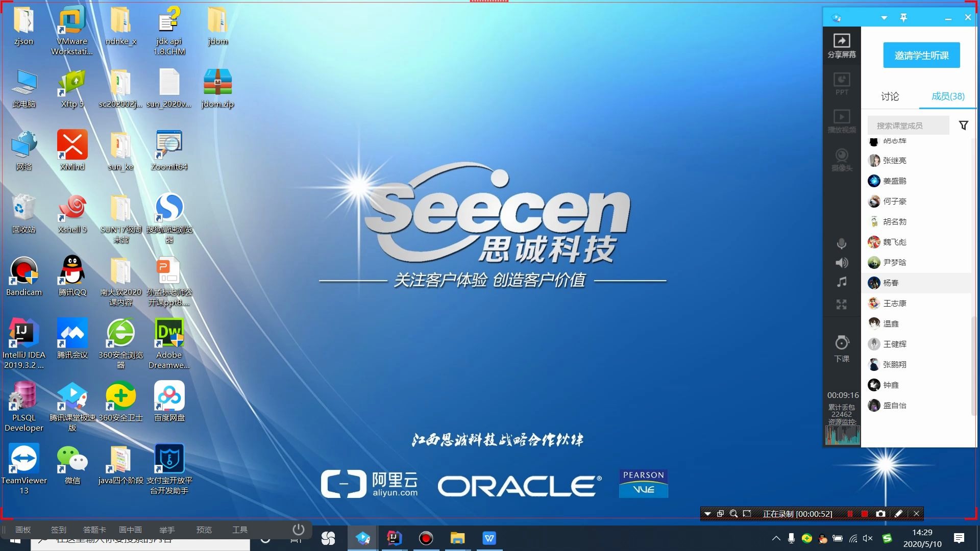Pin the classroom window with the pin icon
980x551 pixels.
903,18
